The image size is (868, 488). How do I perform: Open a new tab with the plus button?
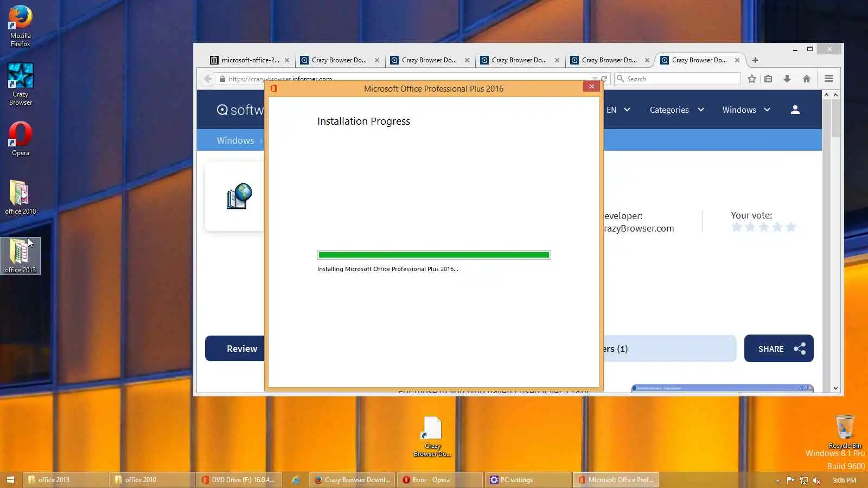[x=755, y=60]
